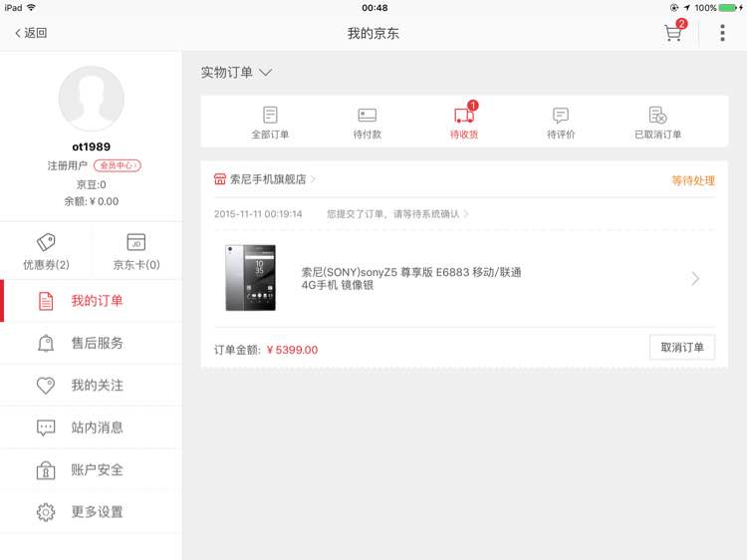The height and width of the screenshot is (560, 747).
Task: Open the Sony Z5 phone thumbnail
Action: [251, 278]
